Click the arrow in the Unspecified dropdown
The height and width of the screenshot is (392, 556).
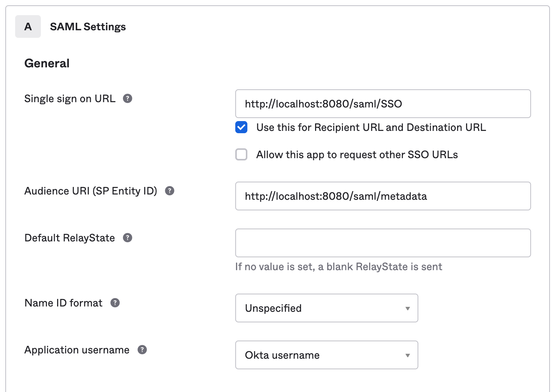tap(407, 308)
